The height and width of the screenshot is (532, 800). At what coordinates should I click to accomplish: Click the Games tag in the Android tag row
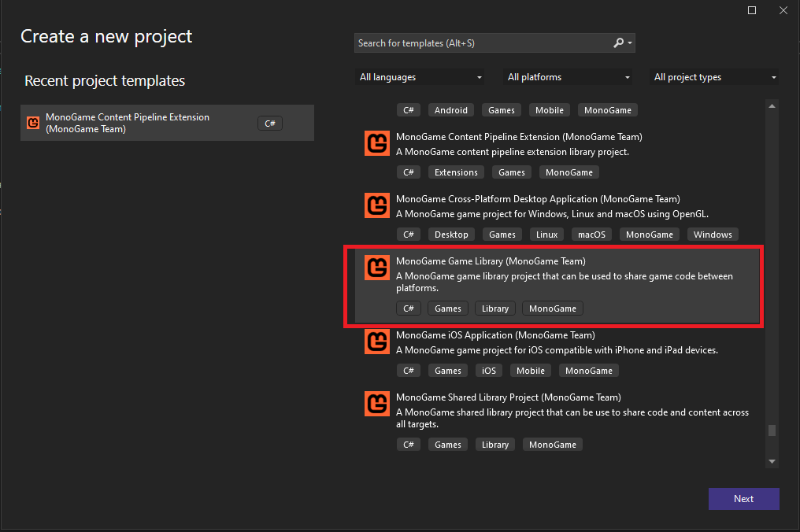tap(502, 110)
